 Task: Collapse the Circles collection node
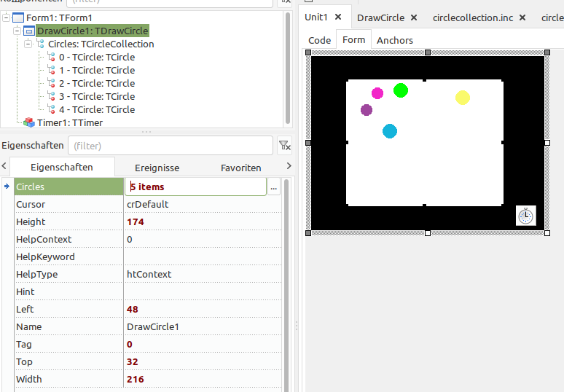[x=28, y=44]
